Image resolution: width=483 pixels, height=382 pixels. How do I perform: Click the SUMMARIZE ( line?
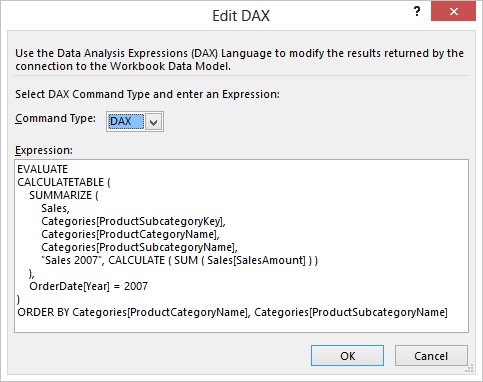64,195
